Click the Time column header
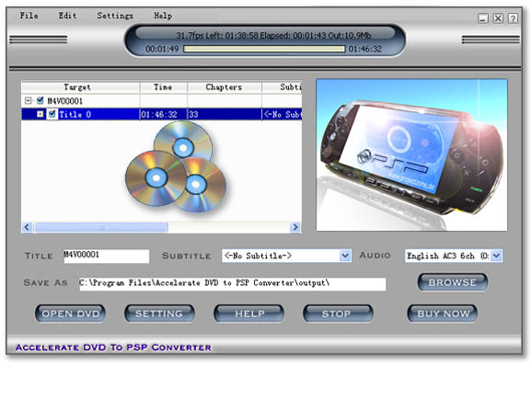 point(164,87)
